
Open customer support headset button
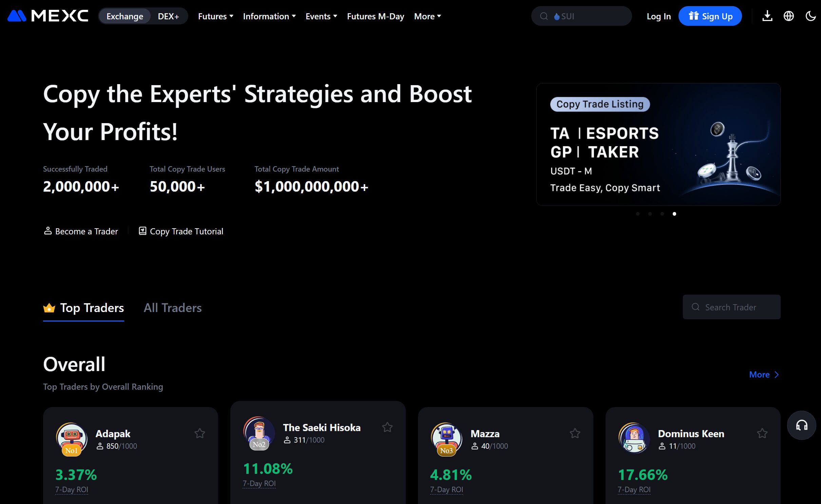(x=801, y=425)
